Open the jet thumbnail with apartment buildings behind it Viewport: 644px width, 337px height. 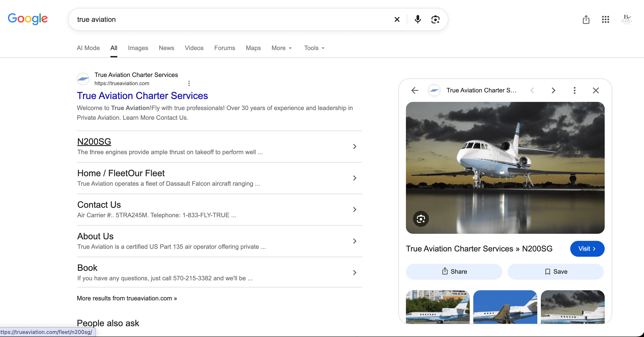438,307
